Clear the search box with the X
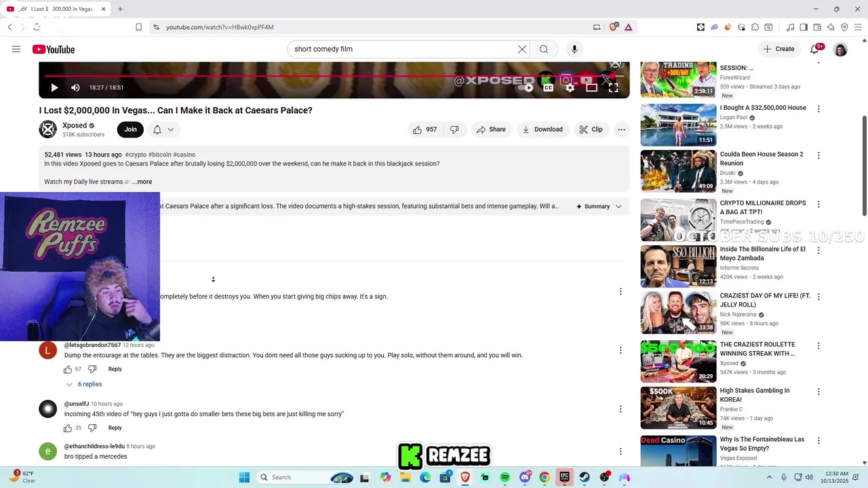Viewport: 868px width, 488px height. [x=522, y=49]
